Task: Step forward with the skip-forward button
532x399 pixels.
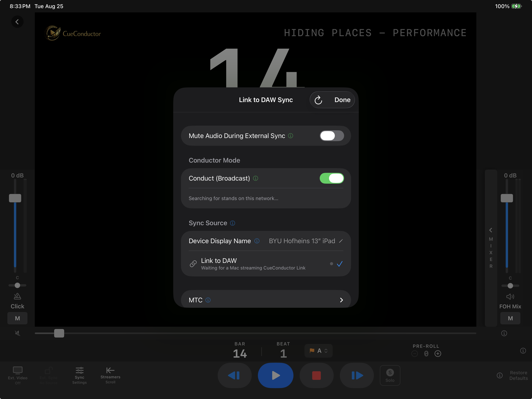Action: [357, 375]
